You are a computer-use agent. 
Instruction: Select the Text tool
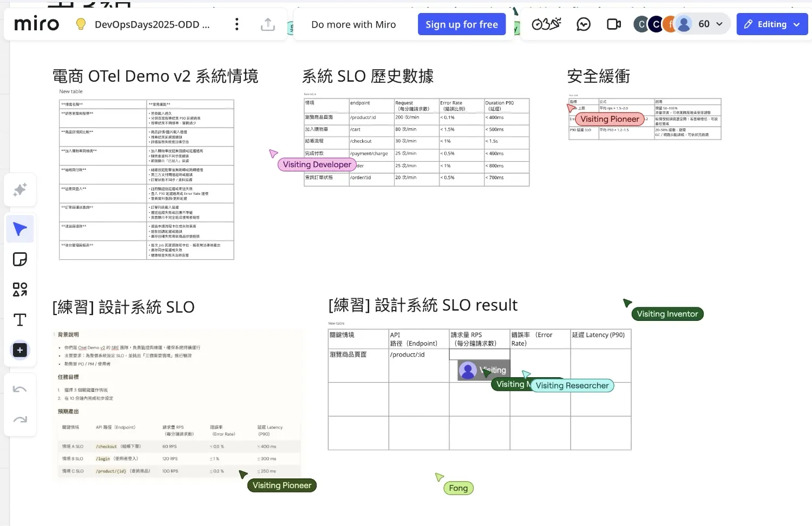click(20, 320)
